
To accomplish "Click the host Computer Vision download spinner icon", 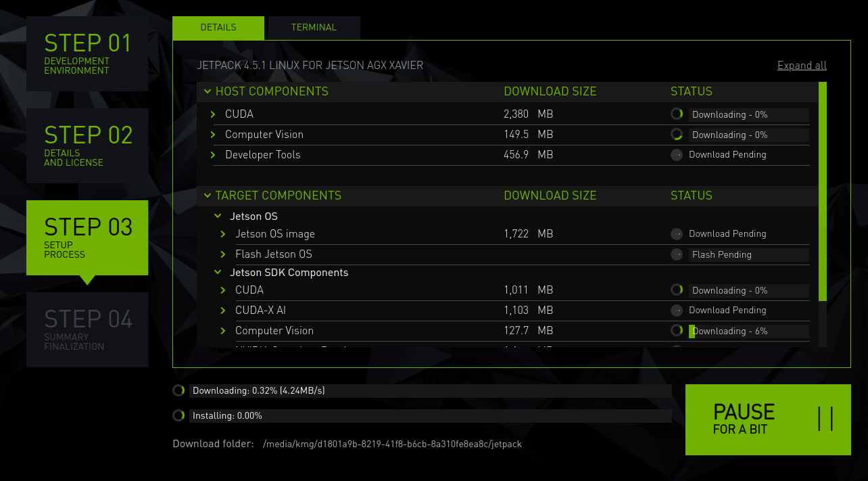I will tap(677, 135).
